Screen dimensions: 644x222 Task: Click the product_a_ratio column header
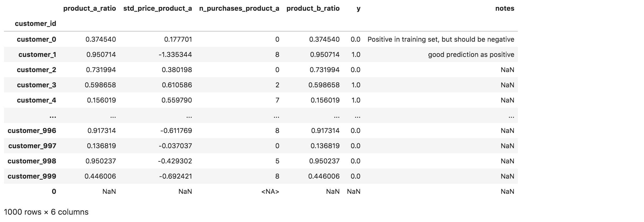89,8
